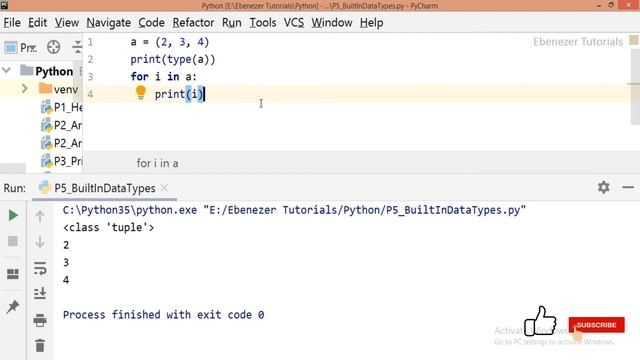The width and height of the screenshot is (640, 360).
Task: Click the python.exe command line in console
Action: (x=294, y=210)
